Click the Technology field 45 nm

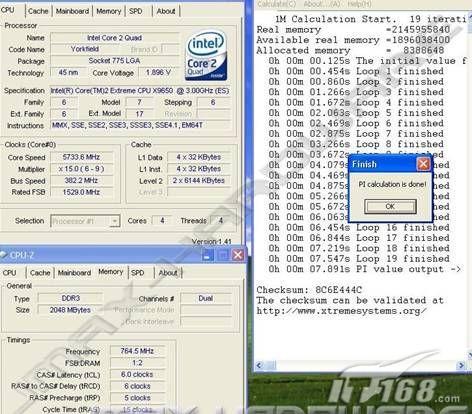[x=68, y=73]
